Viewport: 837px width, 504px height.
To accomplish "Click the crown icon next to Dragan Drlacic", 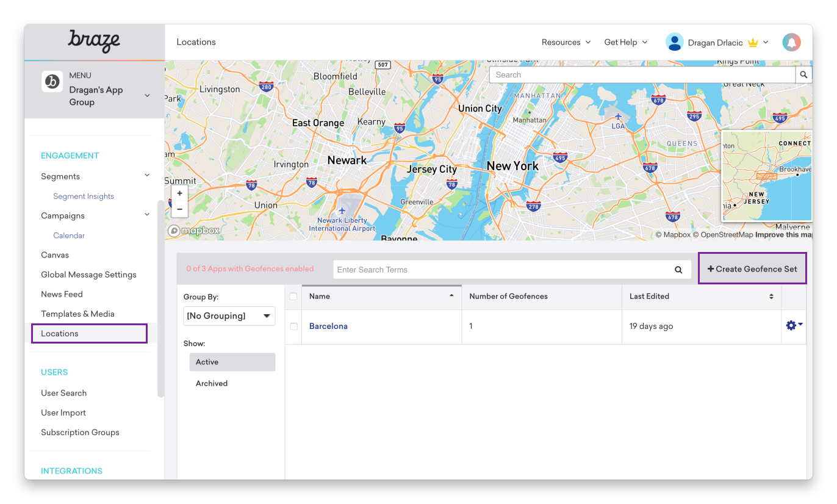I will coord(753,43).
